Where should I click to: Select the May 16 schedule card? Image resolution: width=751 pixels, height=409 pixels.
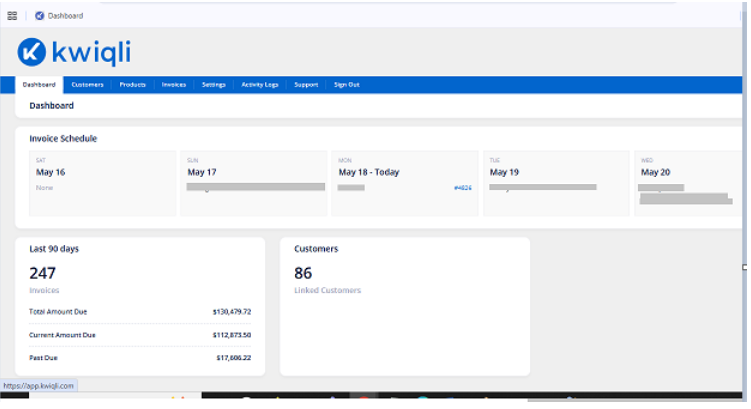[x=102, y=183]
